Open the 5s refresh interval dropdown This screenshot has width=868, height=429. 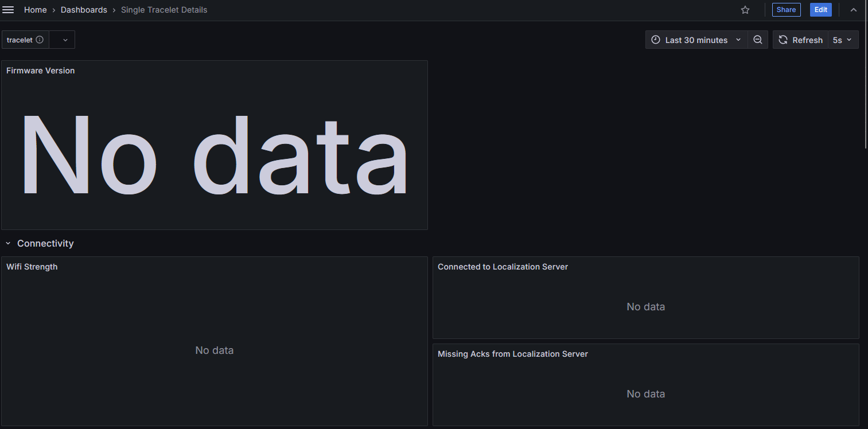point(843,40)
